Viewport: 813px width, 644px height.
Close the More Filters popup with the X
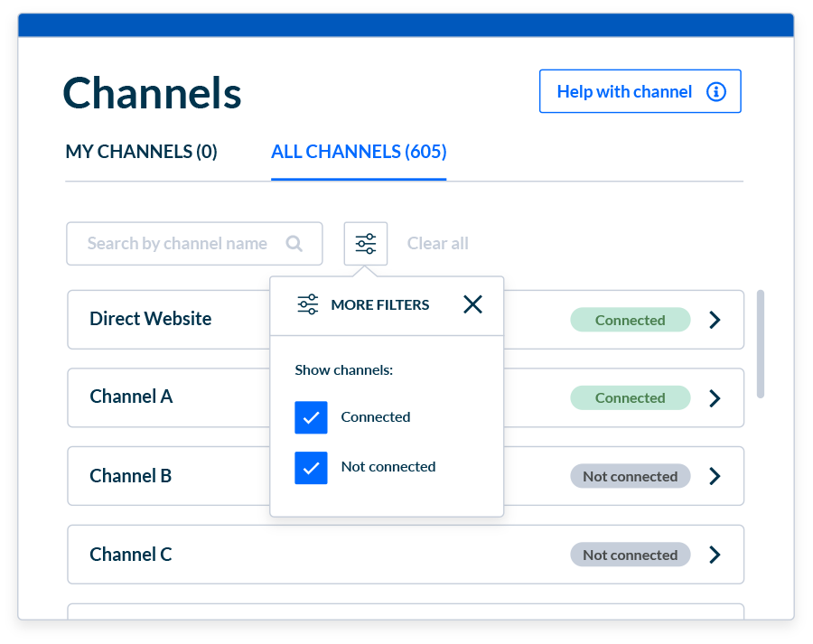[x=472, y=304]
